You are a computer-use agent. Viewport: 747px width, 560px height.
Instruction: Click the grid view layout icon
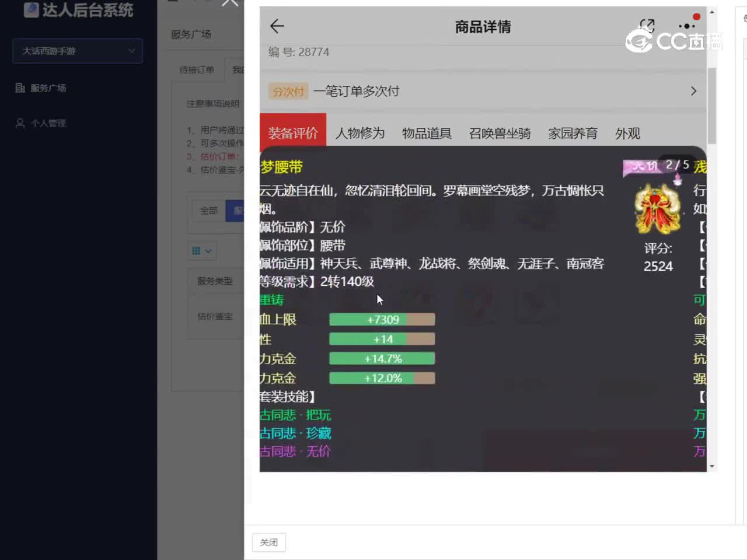coord(196,251)
